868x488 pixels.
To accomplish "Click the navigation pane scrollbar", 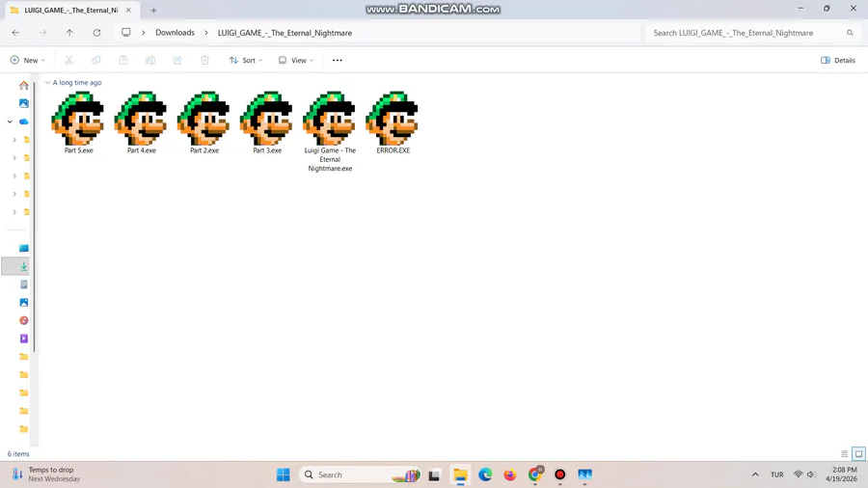I will click(x=34, y=216).
